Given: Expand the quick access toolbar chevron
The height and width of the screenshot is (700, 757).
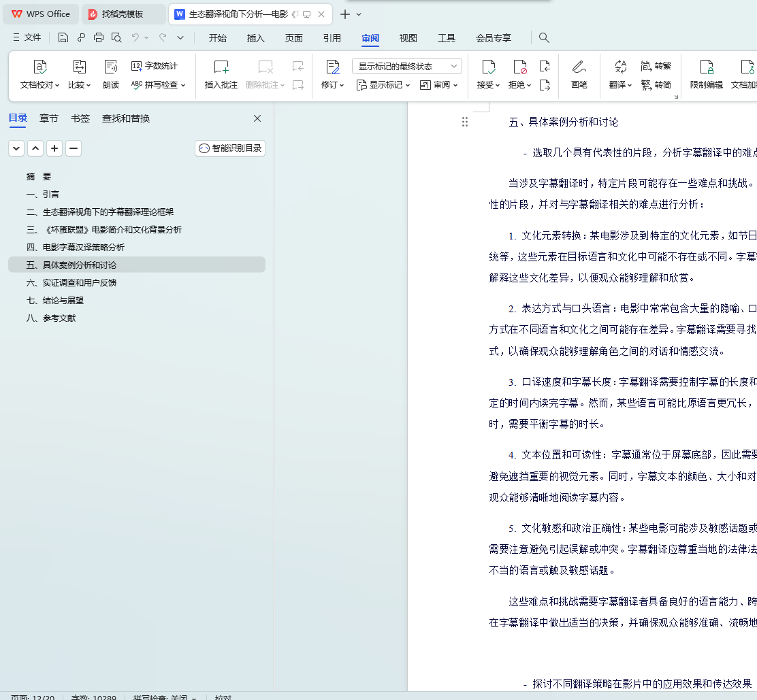Looking at the screenshot, I should (x=180, y=37).
